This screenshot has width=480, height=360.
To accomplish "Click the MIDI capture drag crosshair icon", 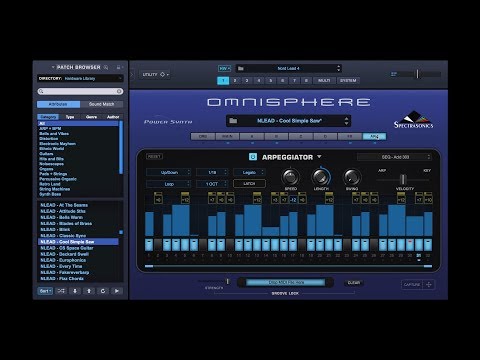I will (429, 284).
